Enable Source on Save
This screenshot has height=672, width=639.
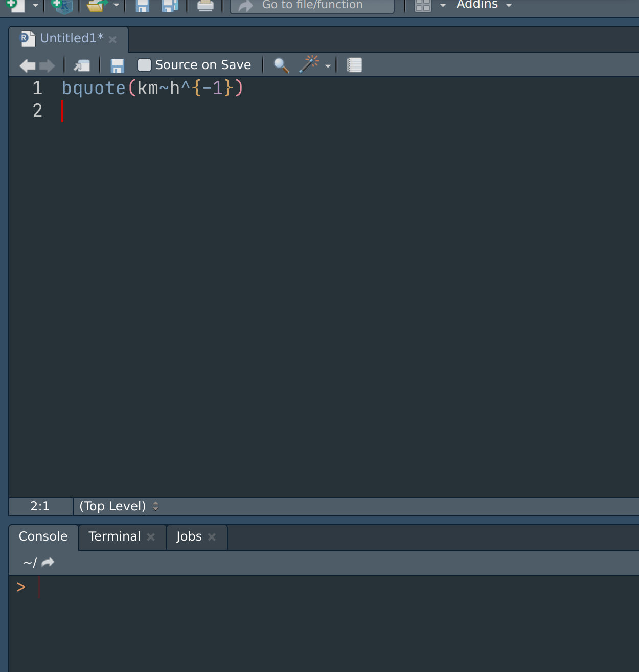[144, 64]
